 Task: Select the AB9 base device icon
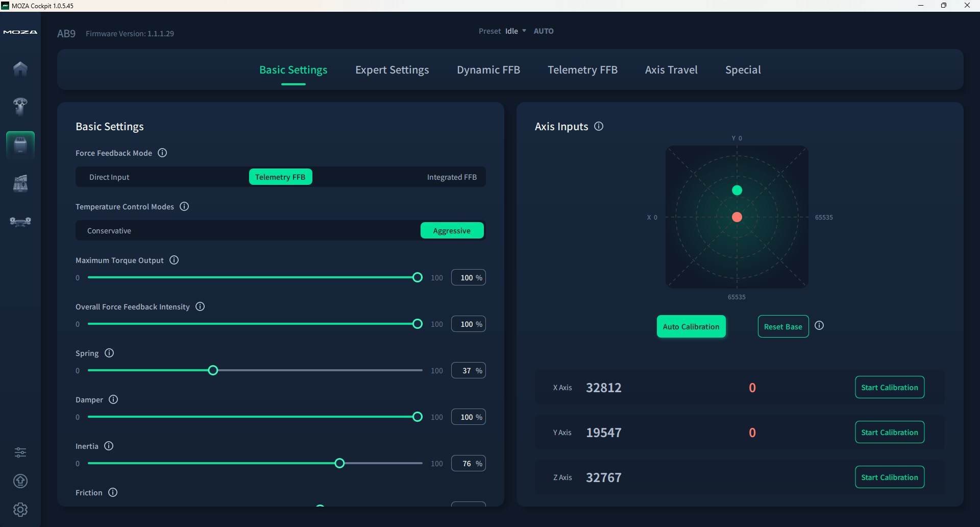[x=20, y=145]
